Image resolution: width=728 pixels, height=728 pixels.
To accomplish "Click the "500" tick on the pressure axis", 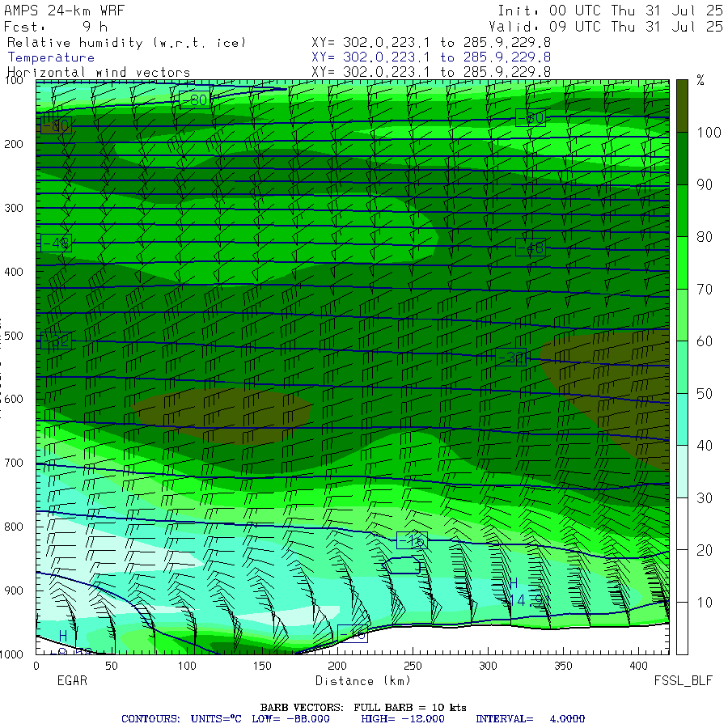I will (14, 336).
